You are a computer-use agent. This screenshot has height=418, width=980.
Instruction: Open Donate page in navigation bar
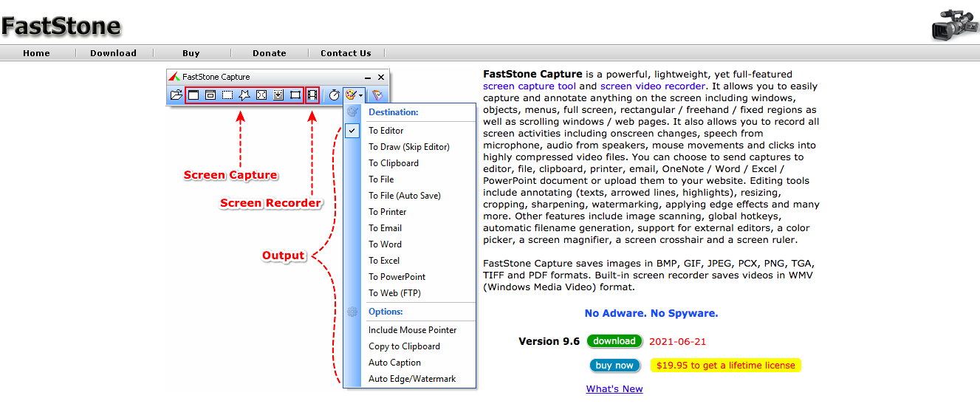coord(270,53)
